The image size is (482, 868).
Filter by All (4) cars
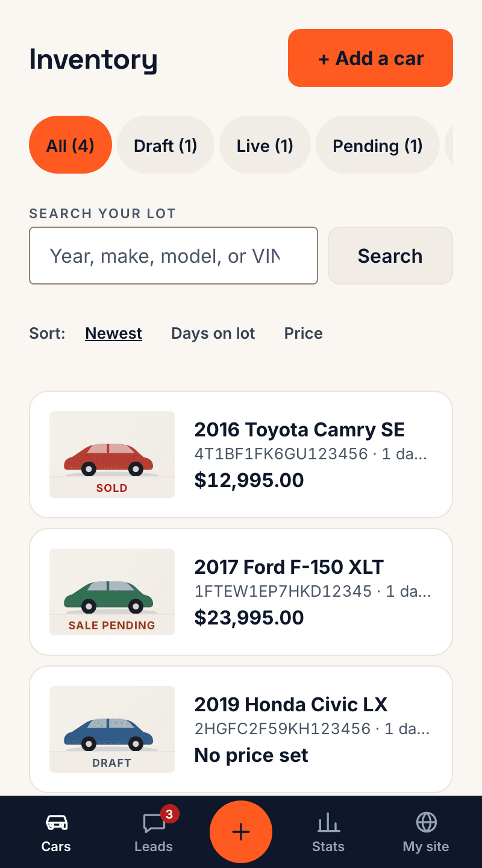click(70, 145)
